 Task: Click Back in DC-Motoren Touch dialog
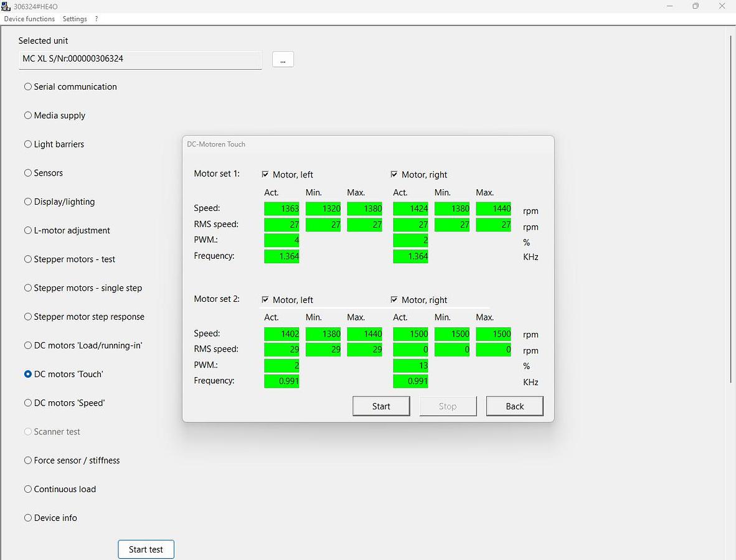click(514, 406)
